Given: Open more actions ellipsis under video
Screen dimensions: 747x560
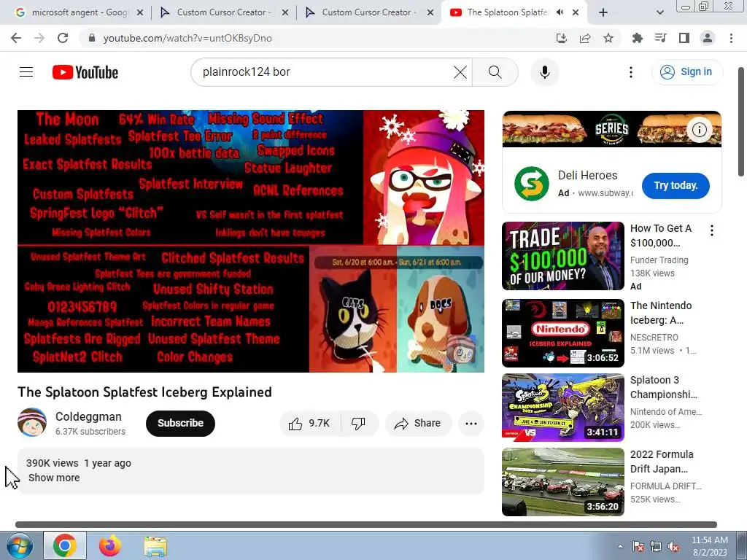Looking at the screenshot, I should click(x=471, y=424).
